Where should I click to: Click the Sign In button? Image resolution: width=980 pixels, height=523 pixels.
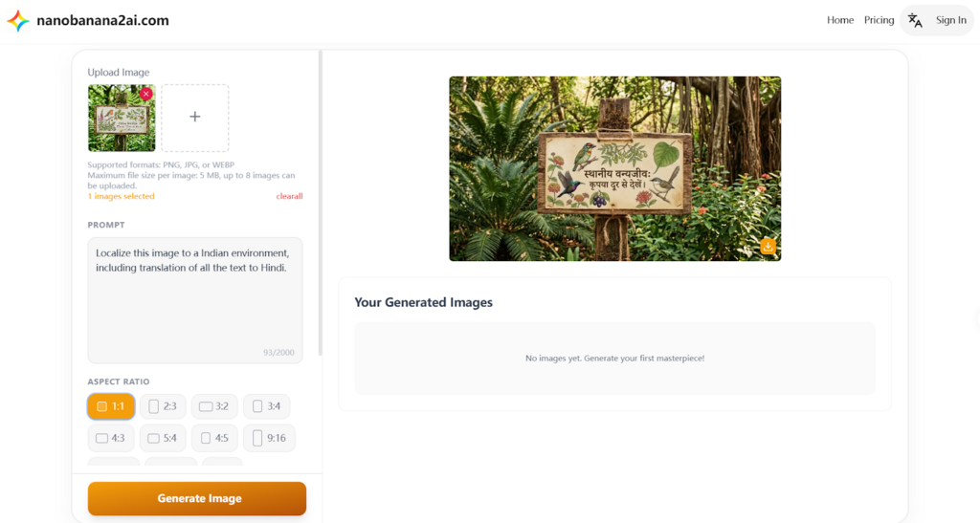[950, 20]
